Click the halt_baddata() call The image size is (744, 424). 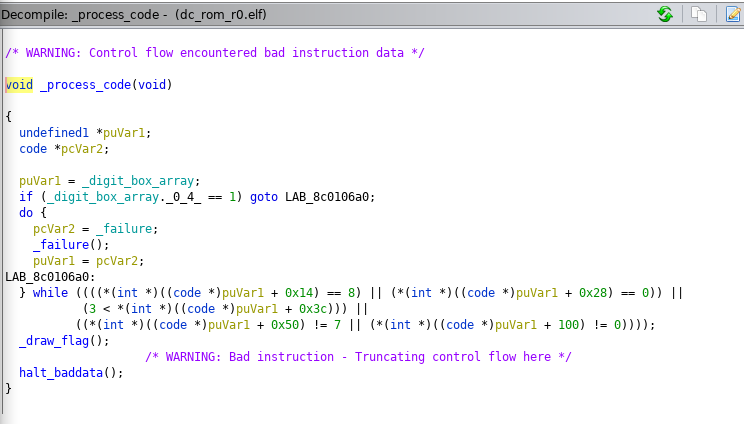click(71, 373)
